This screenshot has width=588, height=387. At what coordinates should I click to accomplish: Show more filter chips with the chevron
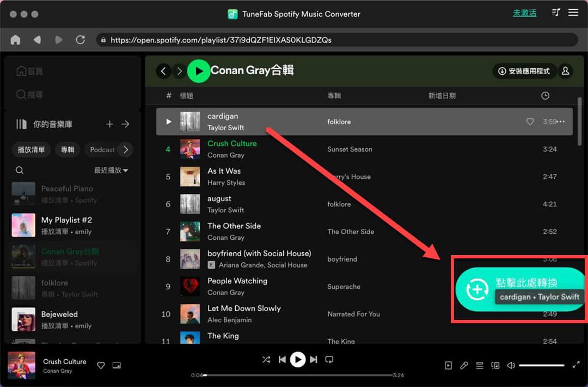[x=126, y=150]
